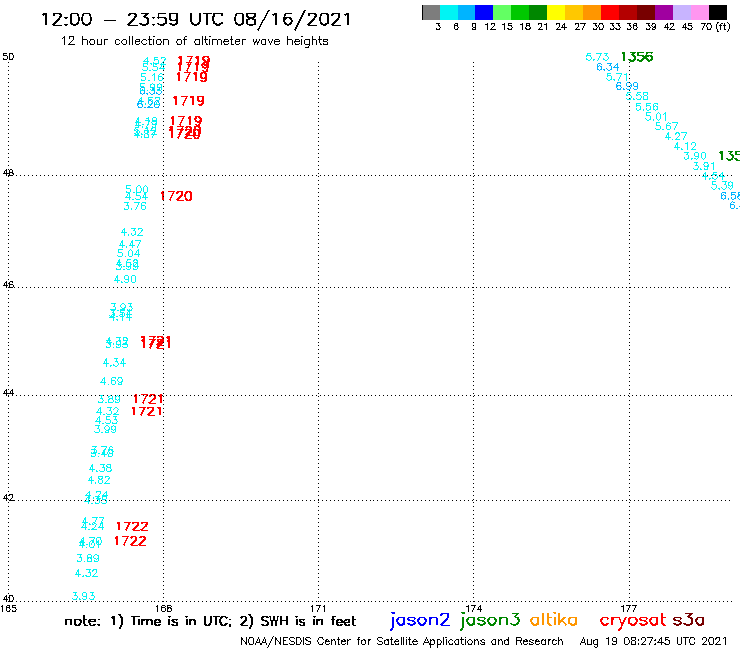Click the 'NOAA/NESDIS Center for Satellite Applications and Research' footer
740x650 pixels.
402,642
